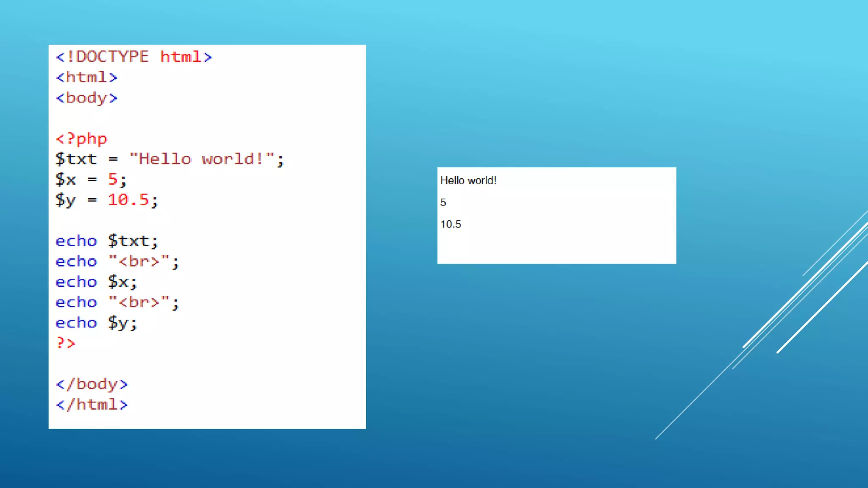Click the Hello world! output text
868x488 pixels.
468,180
